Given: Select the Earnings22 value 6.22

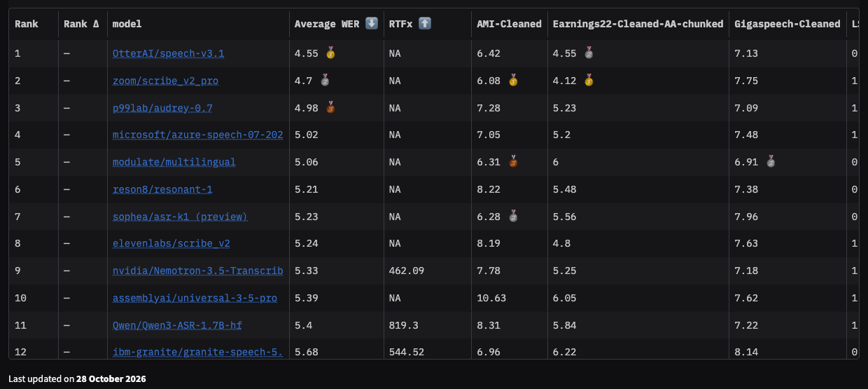Looking at the screenshot, I should (x=564, y=353).
